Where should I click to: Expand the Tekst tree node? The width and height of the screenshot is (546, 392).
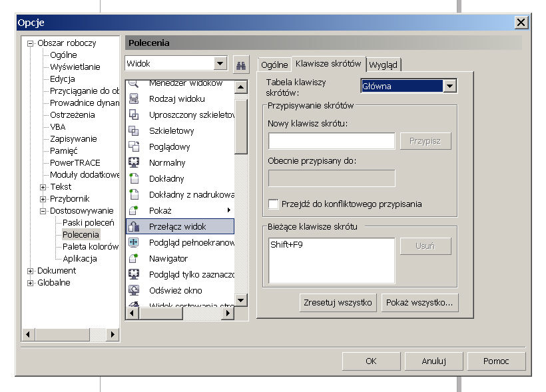[x=43, y=187]
